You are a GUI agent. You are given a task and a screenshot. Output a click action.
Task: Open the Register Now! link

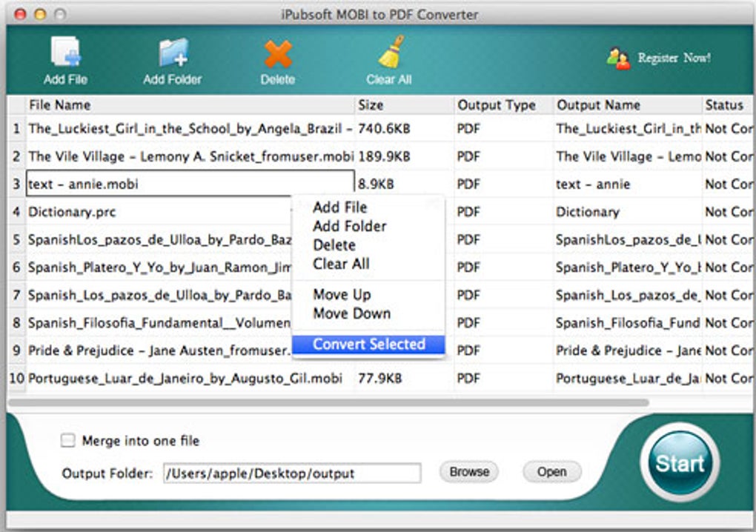(674, 58)
